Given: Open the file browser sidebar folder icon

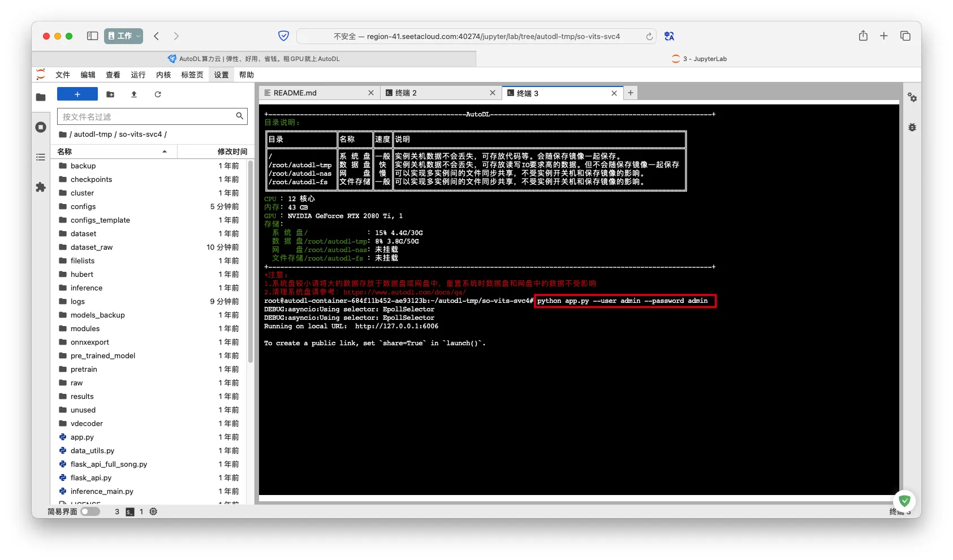Looking at the screenshot, I should coord(41,97).
